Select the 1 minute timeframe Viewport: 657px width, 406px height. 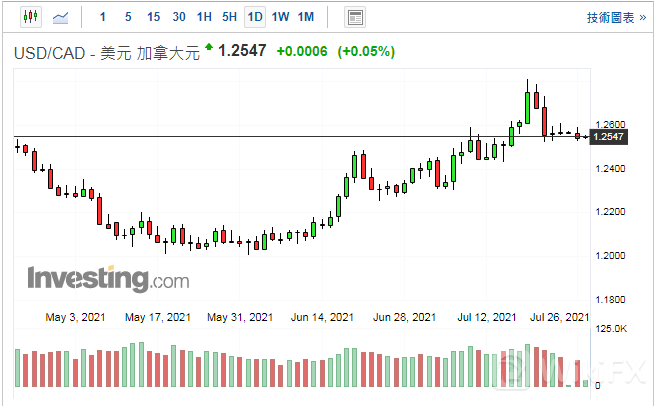[x=103, y=17]
